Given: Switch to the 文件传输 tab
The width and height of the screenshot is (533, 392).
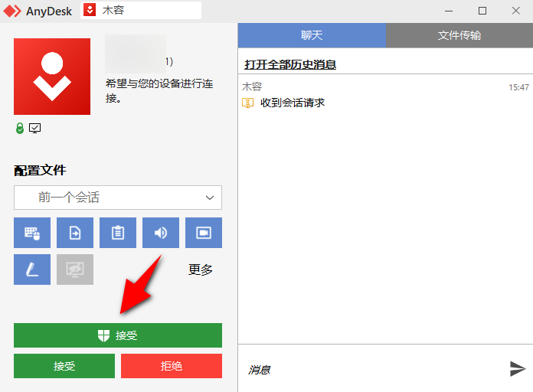Looking at the screenshot, I should click(459, 35).
